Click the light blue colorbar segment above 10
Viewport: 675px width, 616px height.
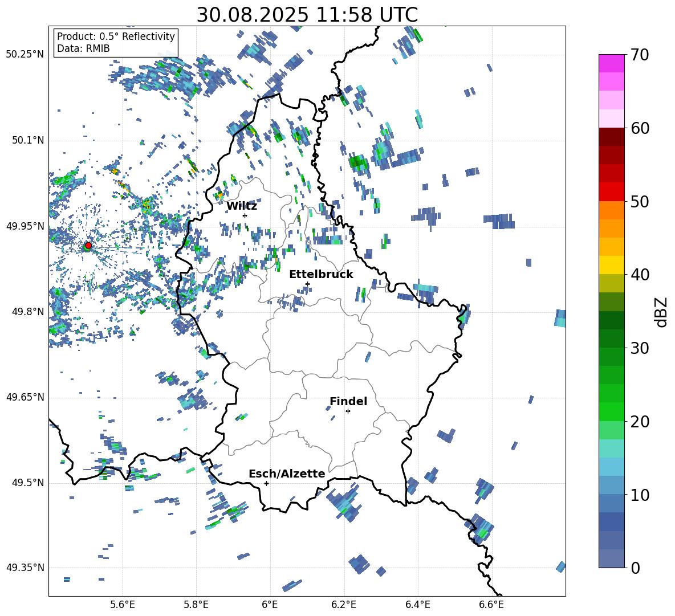(x=611, y=467)
